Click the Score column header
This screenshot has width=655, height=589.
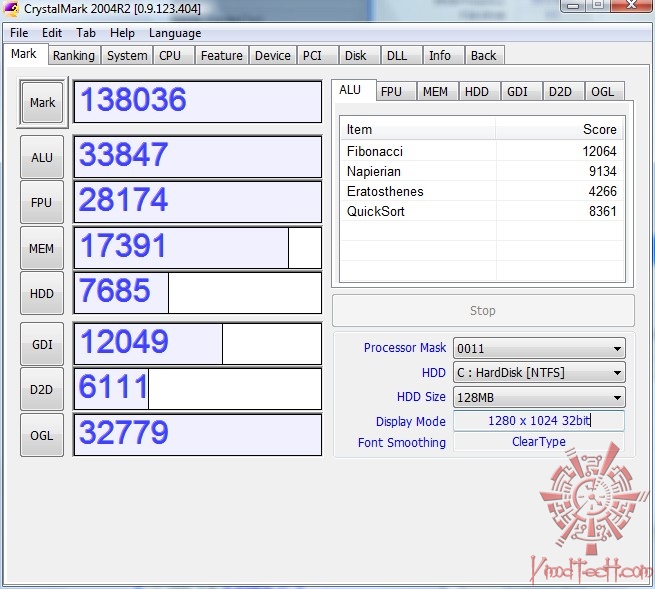click(560, 129)
